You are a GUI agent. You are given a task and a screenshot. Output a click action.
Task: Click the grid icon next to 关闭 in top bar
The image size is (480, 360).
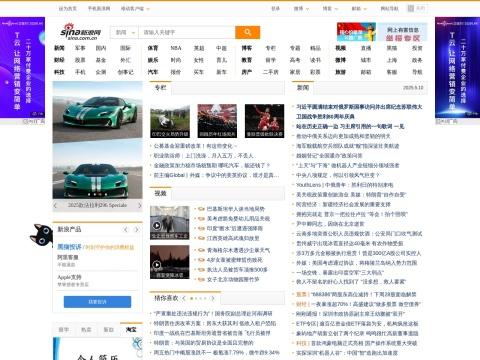(411, 8)
